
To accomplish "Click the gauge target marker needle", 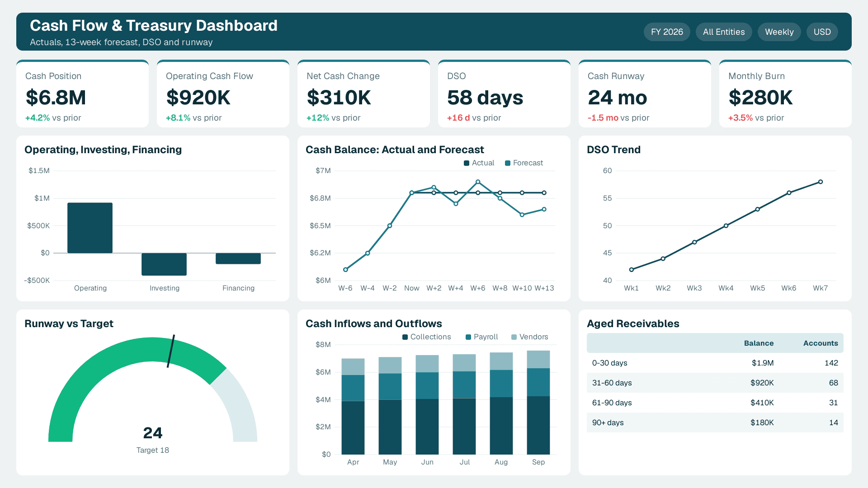I will click(x=171, y=351).
